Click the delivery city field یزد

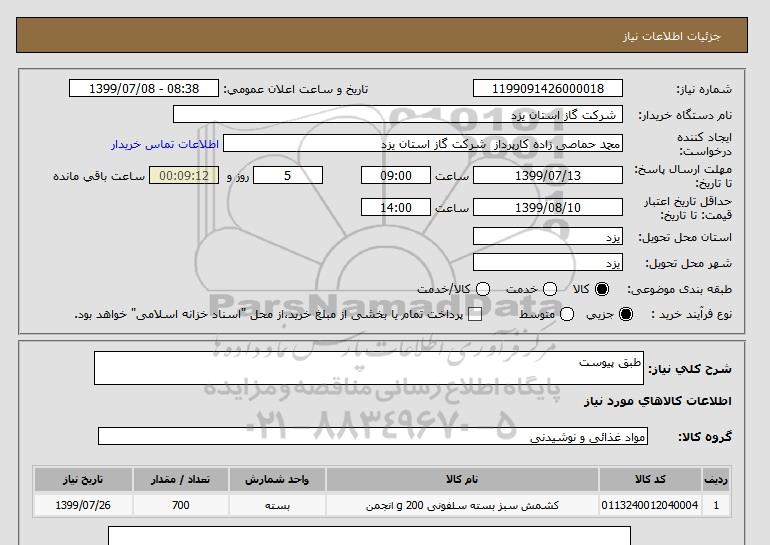pyautogui.click(x=548, y=262)
